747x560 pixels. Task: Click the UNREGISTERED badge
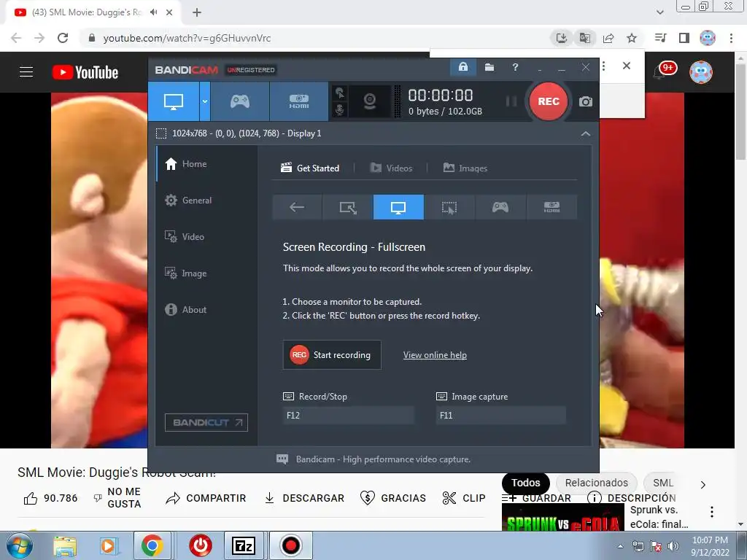pos(251,70)
